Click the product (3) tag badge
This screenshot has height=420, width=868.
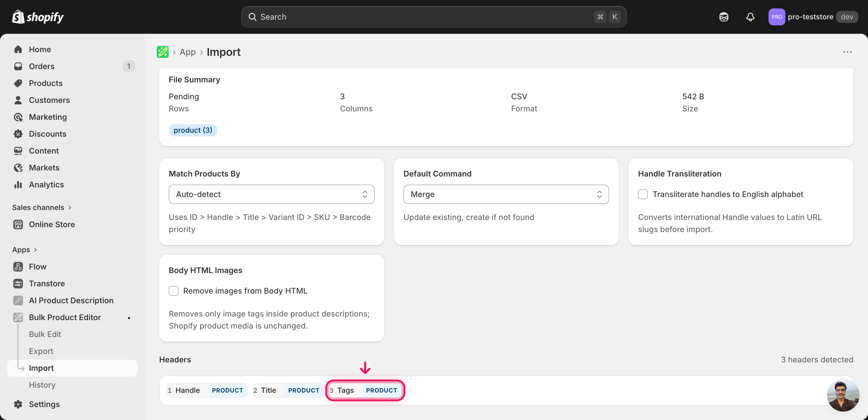[193, 130]
